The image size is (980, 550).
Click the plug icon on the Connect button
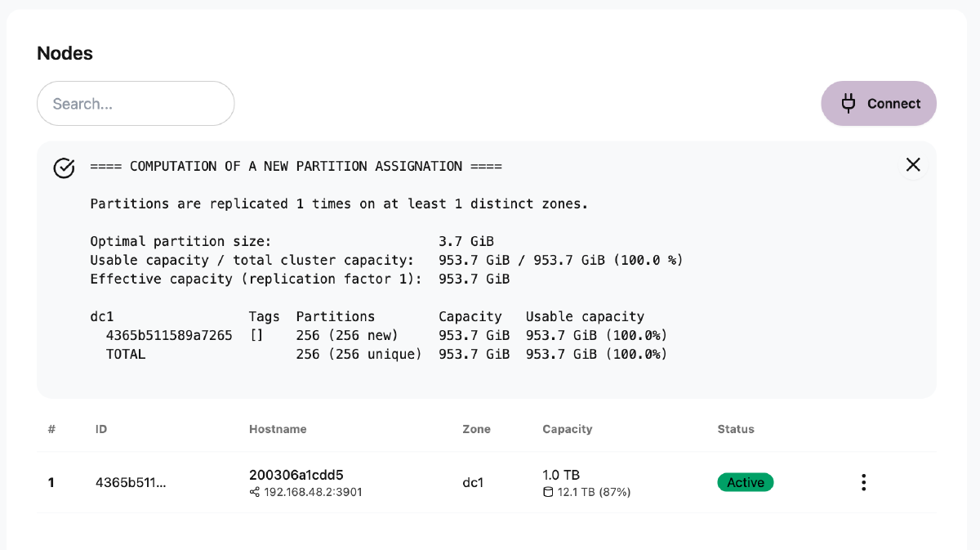(x=849, y=103)
